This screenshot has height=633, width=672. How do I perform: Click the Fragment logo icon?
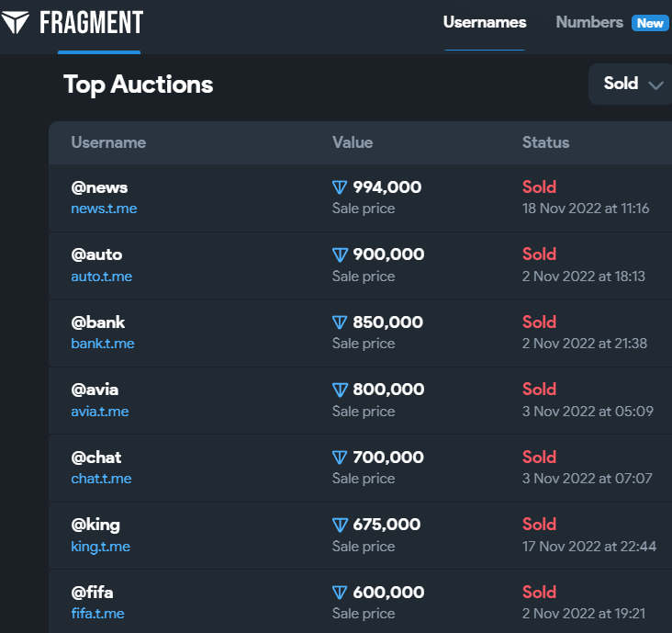click(15, 22)
